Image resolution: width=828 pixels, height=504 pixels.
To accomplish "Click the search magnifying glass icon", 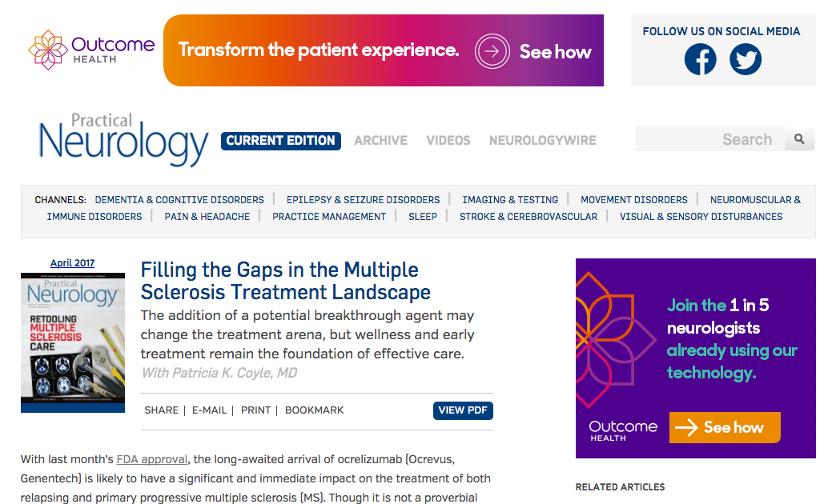I will coord(798,139).
